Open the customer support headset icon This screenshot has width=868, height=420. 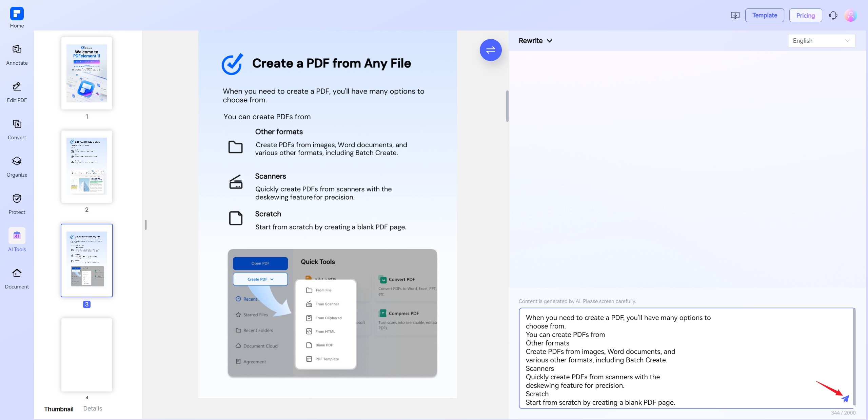(833, 16)
